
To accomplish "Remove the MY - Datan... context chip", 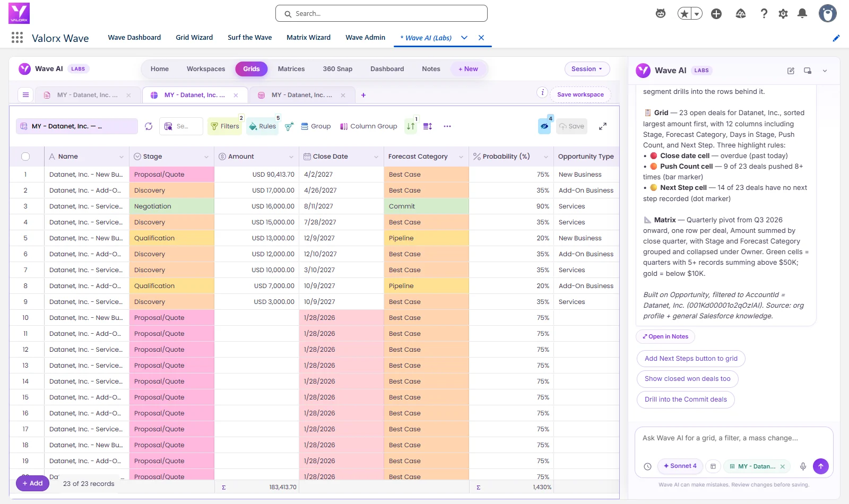I will point(782,467).
